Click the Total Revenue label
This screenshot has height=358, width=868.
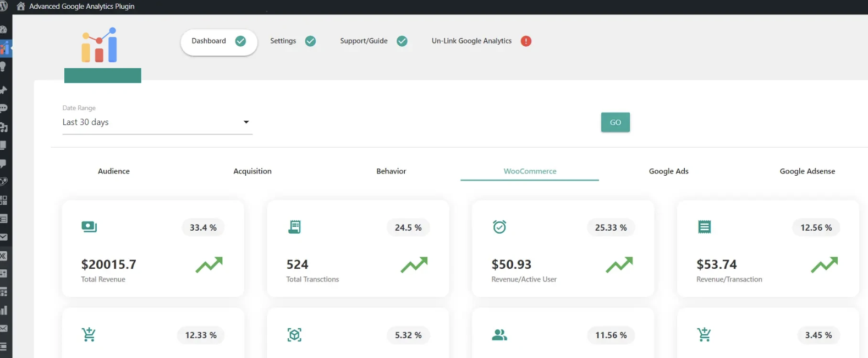[x=103, y=279]
